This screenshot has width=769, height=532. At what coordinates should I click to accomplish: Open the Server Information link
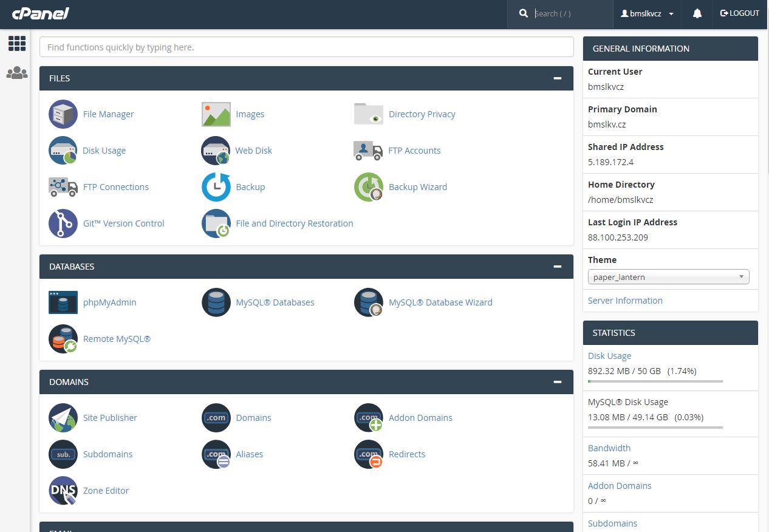pyautogui.click(x=625, y=301)
